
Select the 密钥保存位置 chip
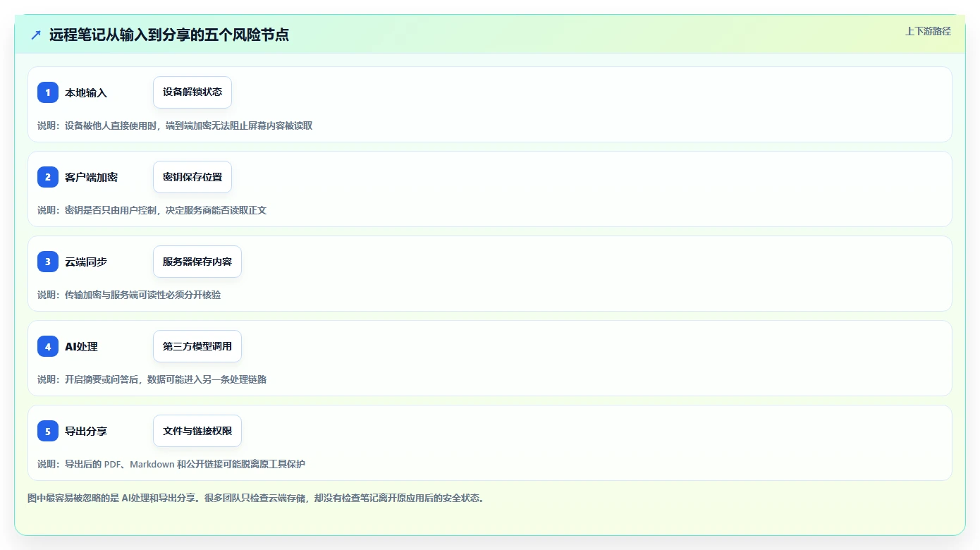coord(192,177)
